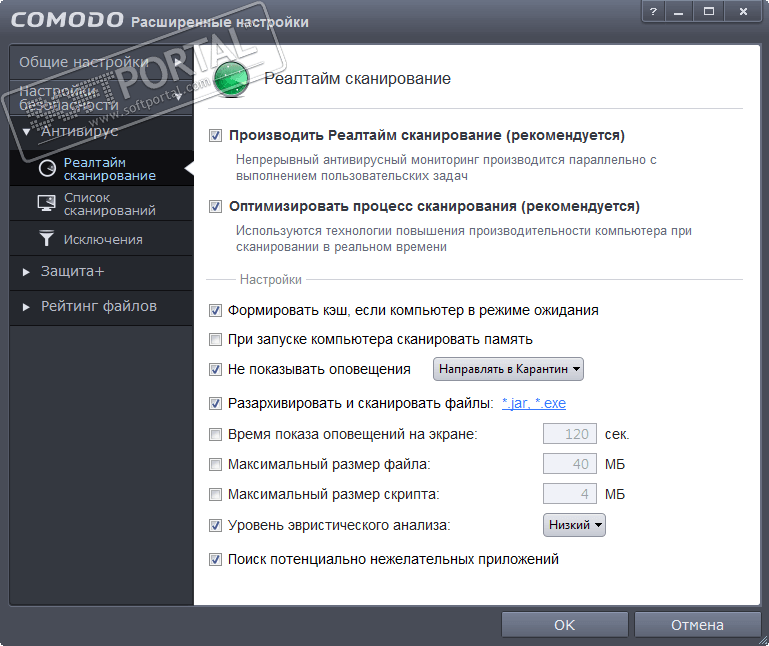Open the Низкий heuristic level dropdown

pyautogui.click(x=574, y=525)
